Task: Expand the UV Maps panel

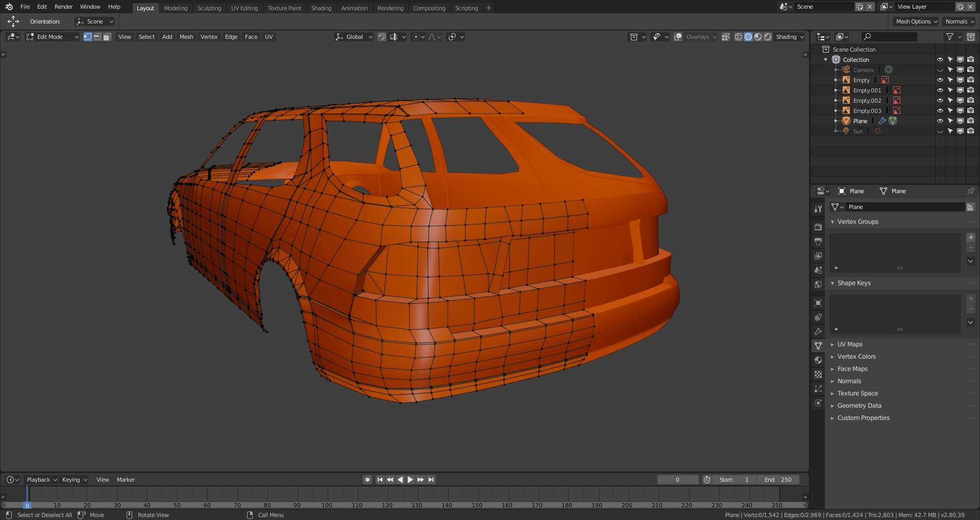Action: click(850, 344)
